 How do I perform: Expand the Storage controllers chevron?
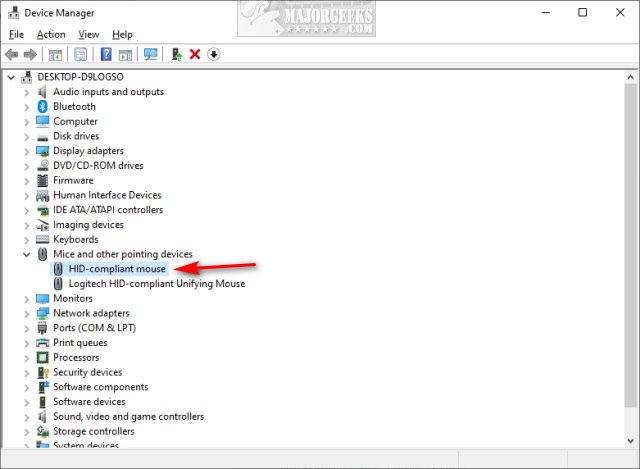pos(27,432)
